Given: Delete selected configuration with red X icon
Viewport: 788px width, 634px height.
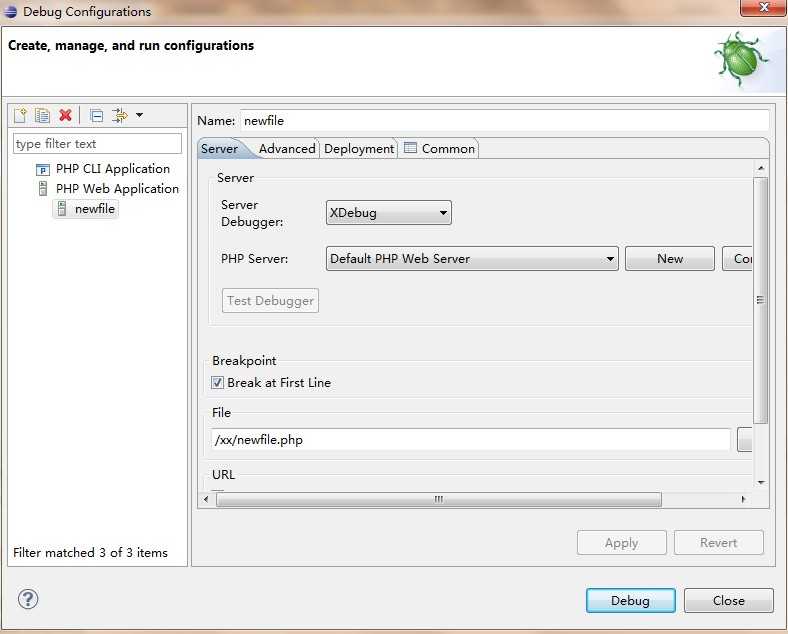Looking at the screenshot, I should click(x=65, y=115).
